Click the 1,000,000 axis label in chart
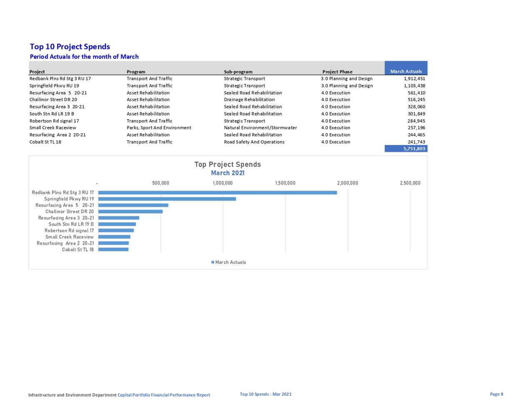Viewport: 532px width, 407px height. point(222,183)
